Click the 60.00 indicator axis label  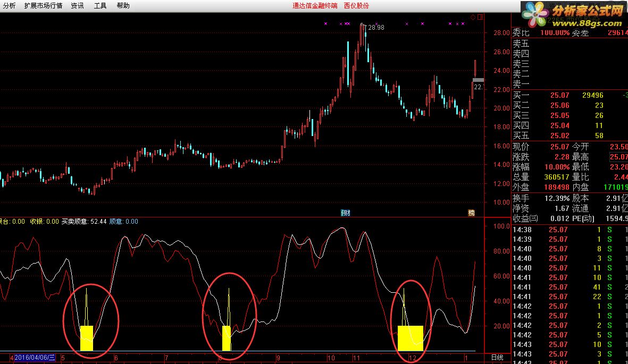(x=501, y=276)
